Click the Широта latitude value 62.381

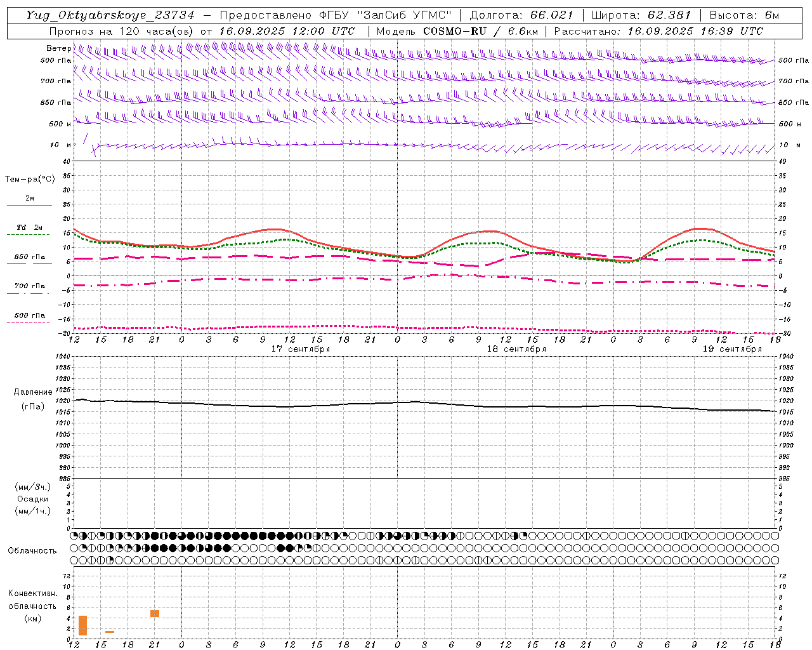[x=669, y=15]
